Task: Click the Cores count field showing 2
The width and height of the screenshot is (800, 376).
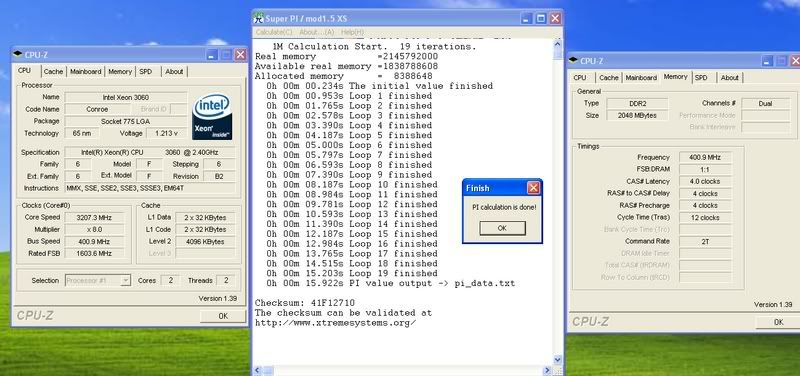Action: [x=170, y=280]
